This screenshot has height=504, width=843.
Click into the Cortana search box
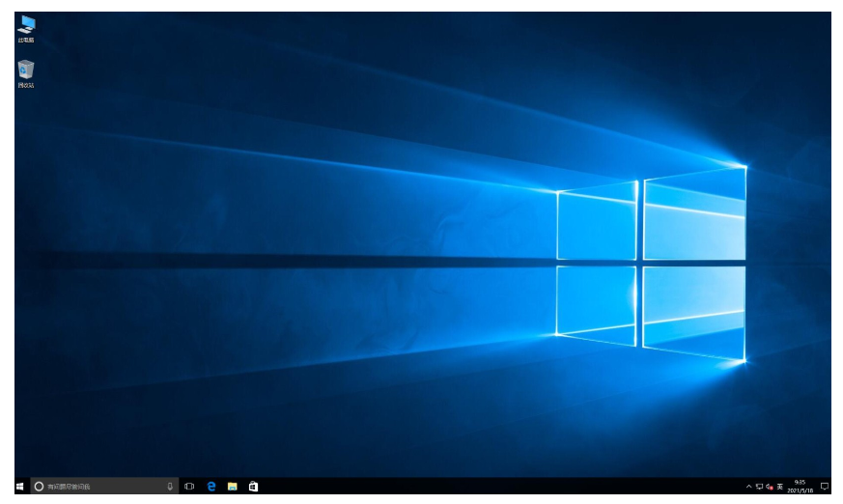pos(103,487)
